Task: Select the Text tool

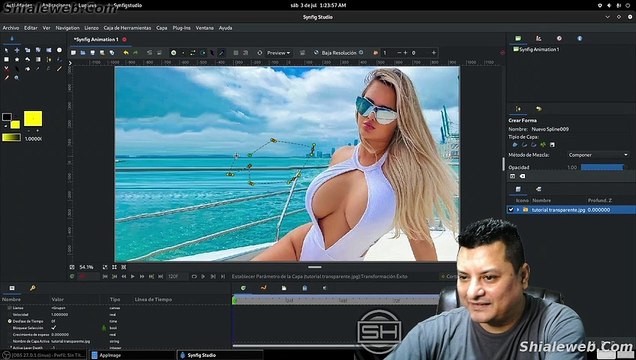Action: [x=49, y=69]
